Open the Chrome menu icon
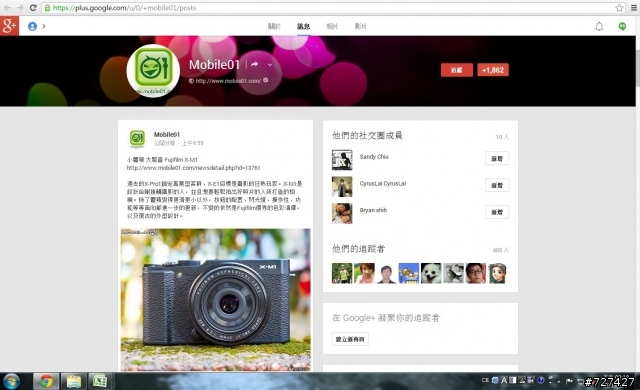640x390 pixels. pyautogui.click(x=634, y=8)
